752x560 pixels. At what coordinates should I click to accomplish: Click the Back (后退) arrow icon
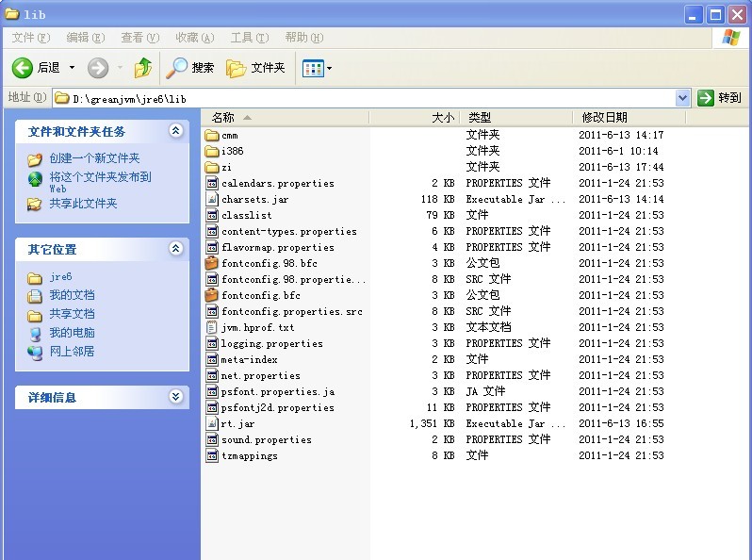[24, 68]
